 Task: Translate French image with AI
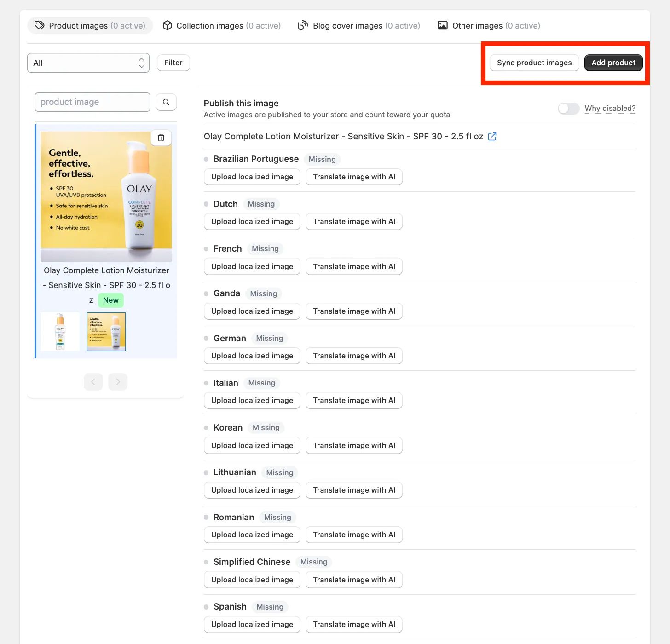tap(354, 267)
